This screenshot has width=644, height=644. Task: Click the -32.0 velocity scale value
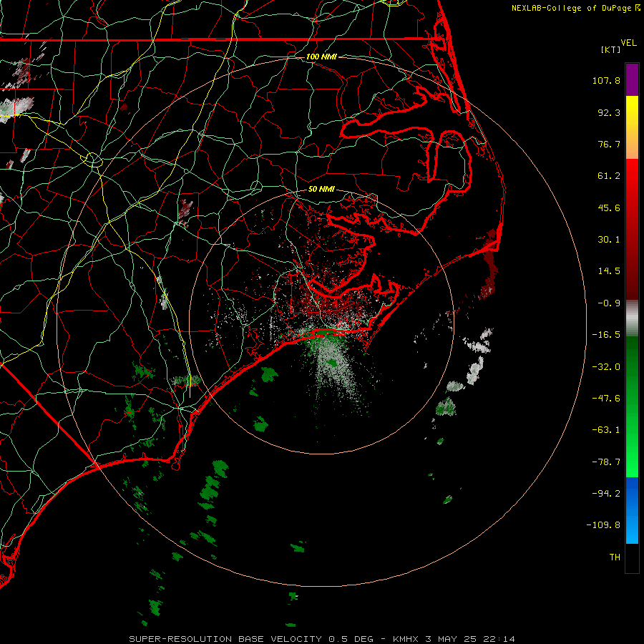pos(606,367)
